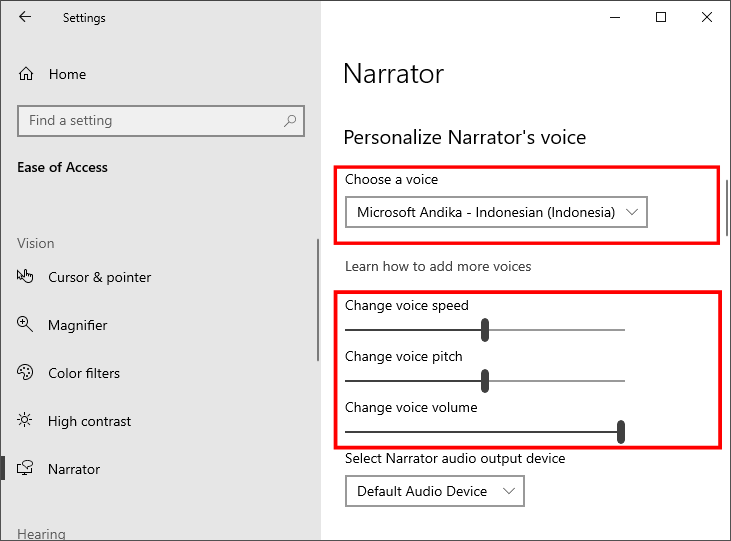
Task: Click the Magnifier icon in sidebar
Action: pos(26,325)
